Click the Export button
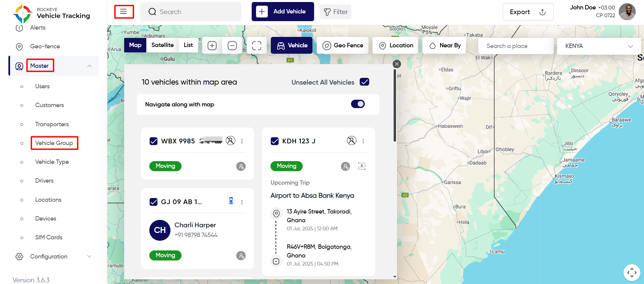Viewport: 644px width, 284px height. [528, 12]
